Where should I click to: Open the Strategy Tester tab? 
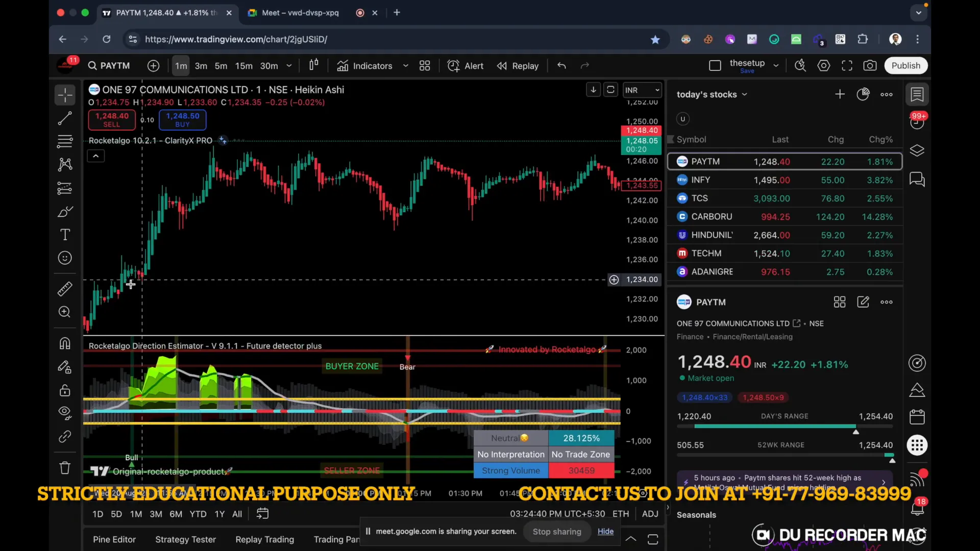[x=185, y=540]
